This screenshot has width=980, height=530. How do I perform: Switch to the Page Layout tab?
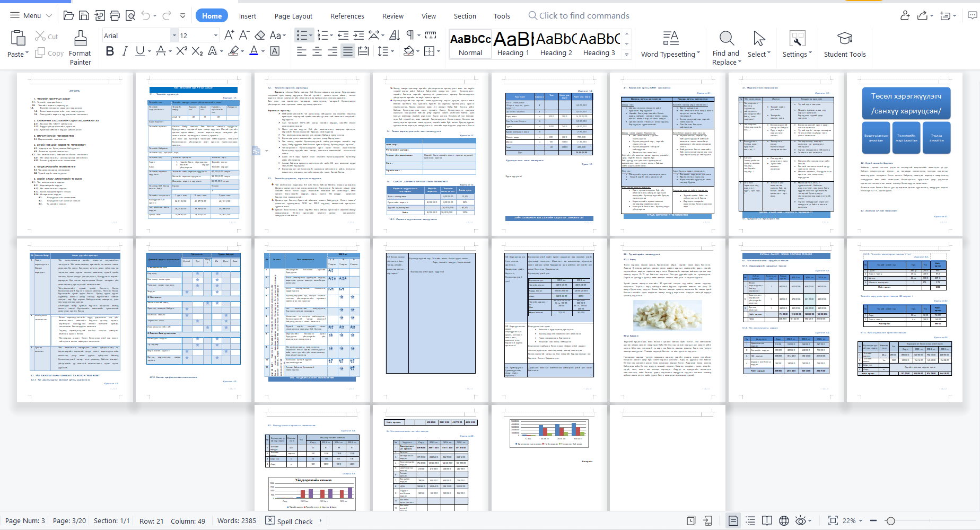pyautogui.click(x=293, y=16)
